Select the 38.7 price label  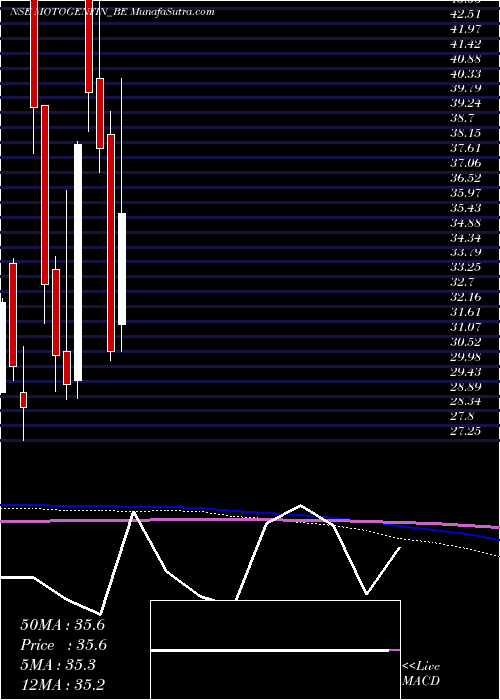[463, 118]
